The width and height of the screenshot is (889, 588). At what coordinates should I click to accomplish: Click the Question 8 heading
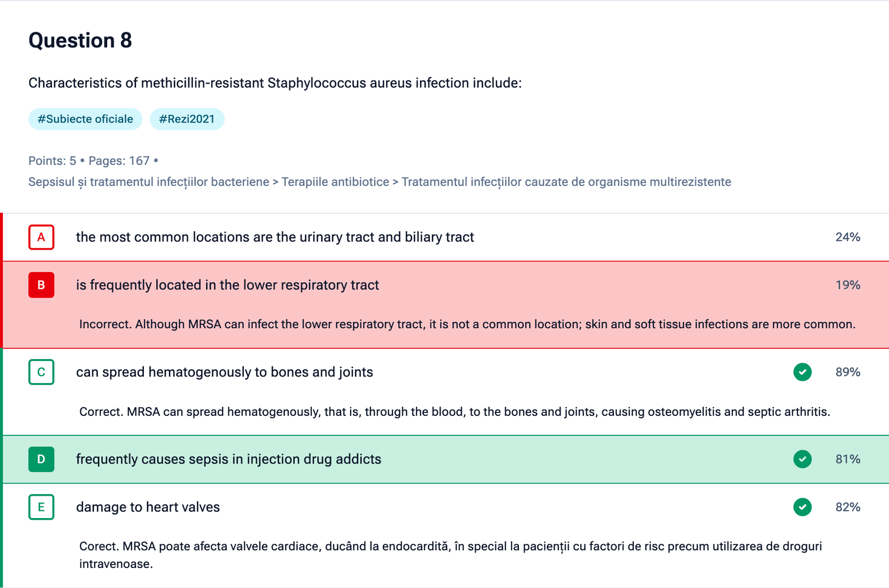pos(80,41)
